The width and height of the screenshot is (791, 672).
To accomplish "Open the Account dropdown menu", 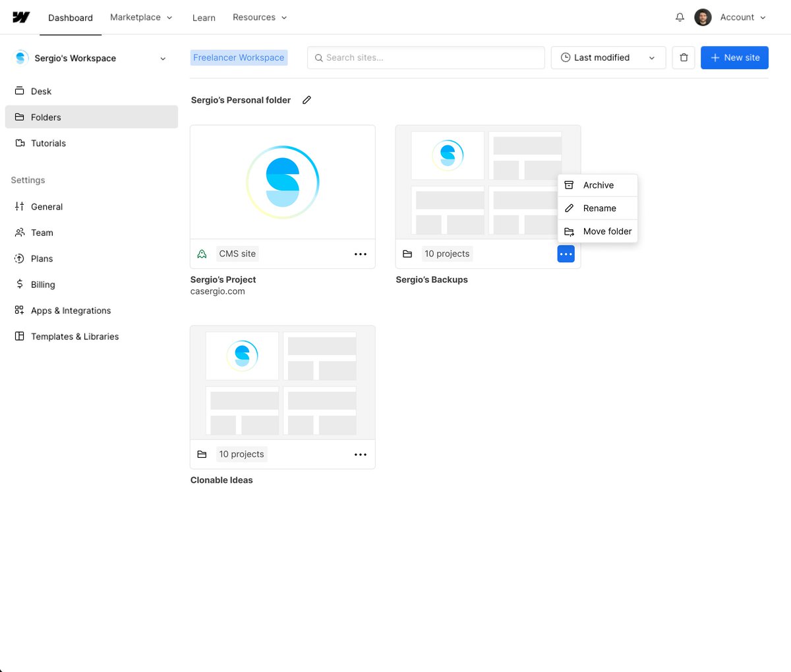I will click(743, 17).
